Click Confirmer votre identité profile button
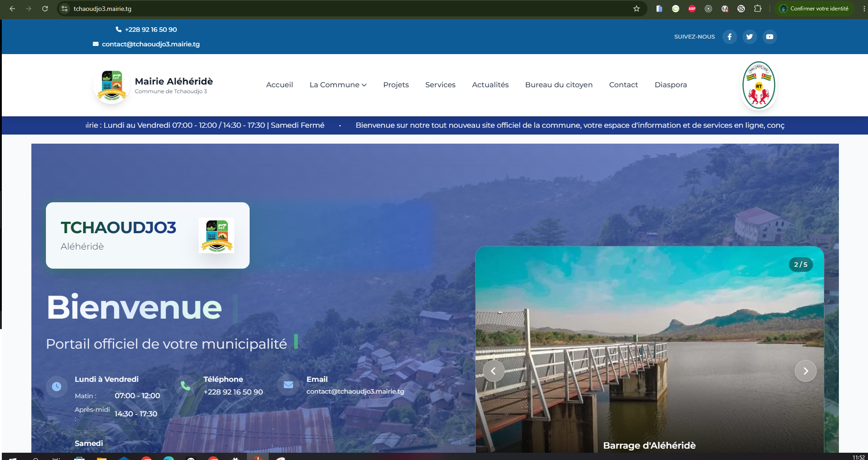Viewport: 868px width, 460px height. point(814,9)
